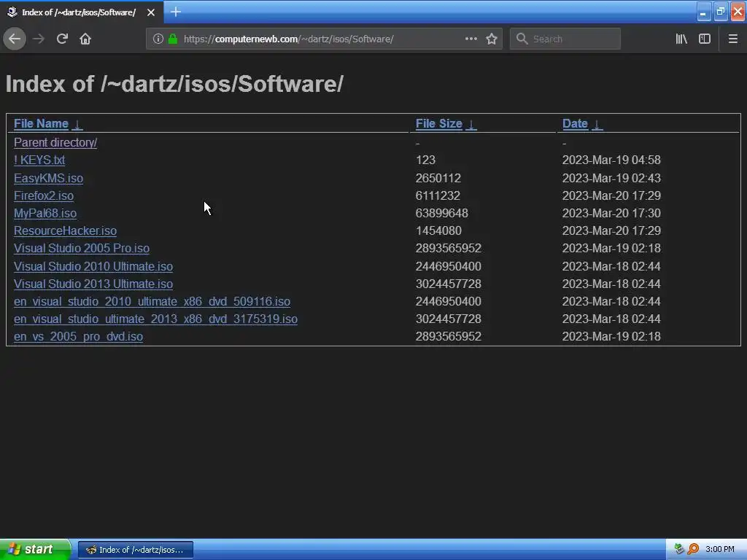
Task: Download MyPal68.iso
Action: click(44, 214)
